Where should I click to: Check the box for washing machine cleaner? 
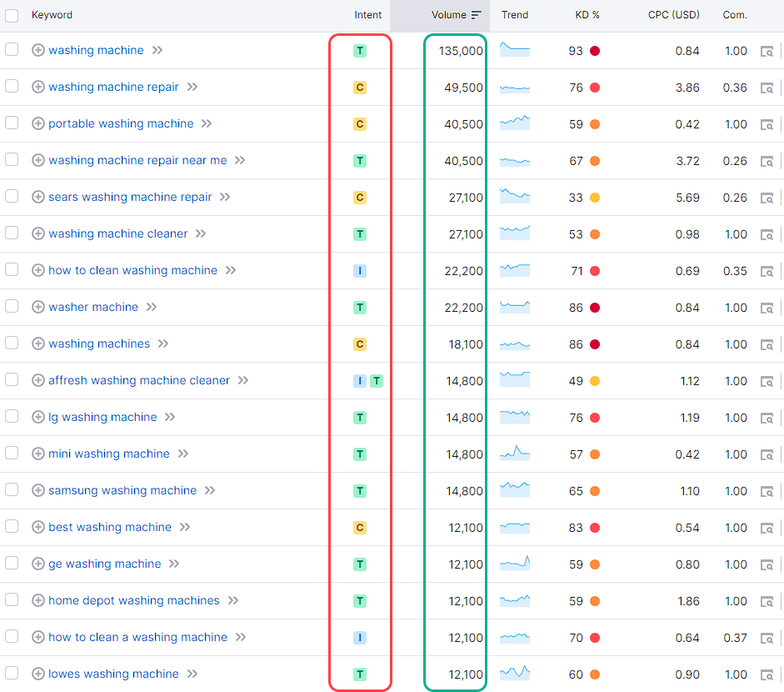12,233
